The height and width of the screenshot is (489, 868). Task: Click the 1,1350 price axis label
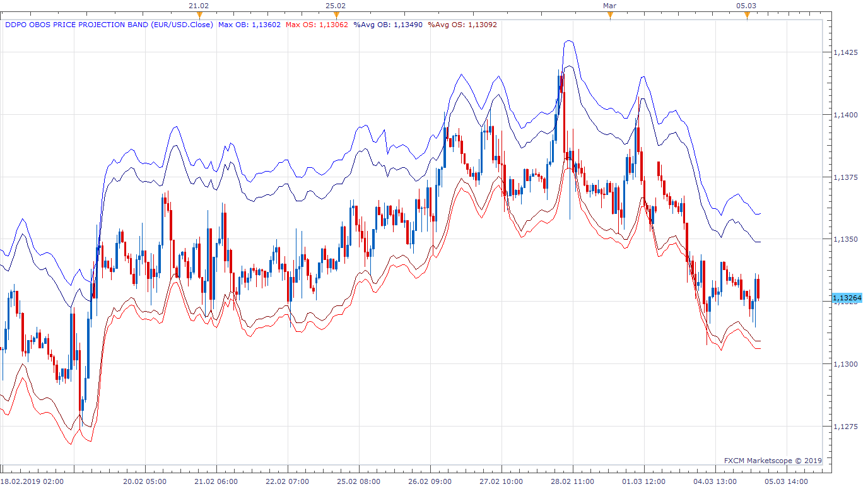tap(845, 240)
